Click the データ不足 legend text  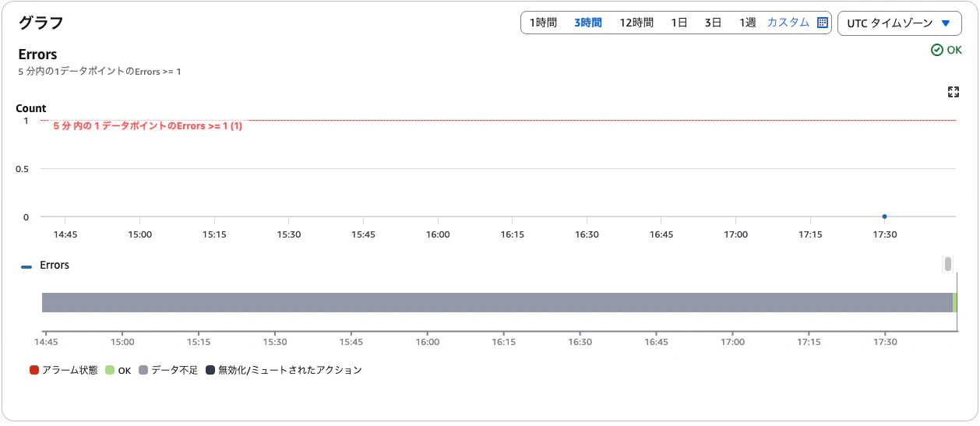click(174, 370)
